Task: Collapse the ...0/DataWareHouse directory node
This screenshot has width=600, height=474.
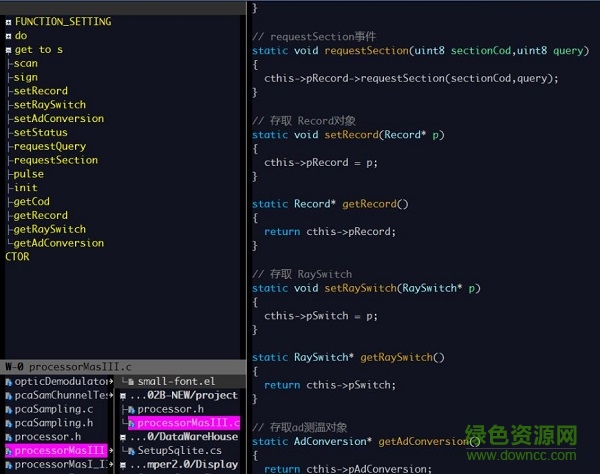Action: [123, 437]
